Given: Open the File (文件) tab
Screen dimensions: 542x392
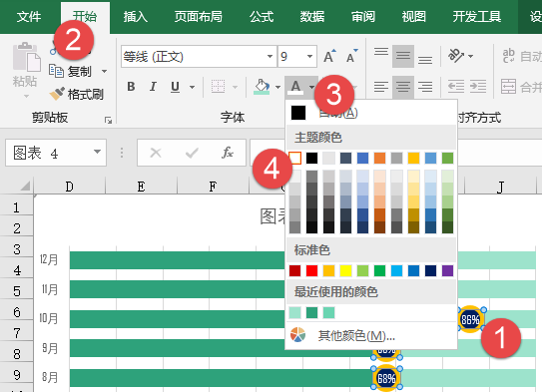Looking at the screenshot, I should tap(29, 17).
